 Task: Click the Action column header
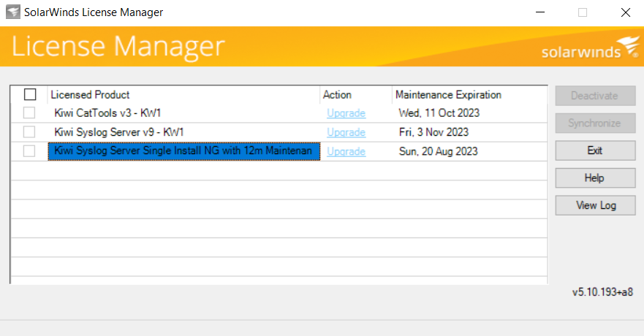(x=356, y=95)
